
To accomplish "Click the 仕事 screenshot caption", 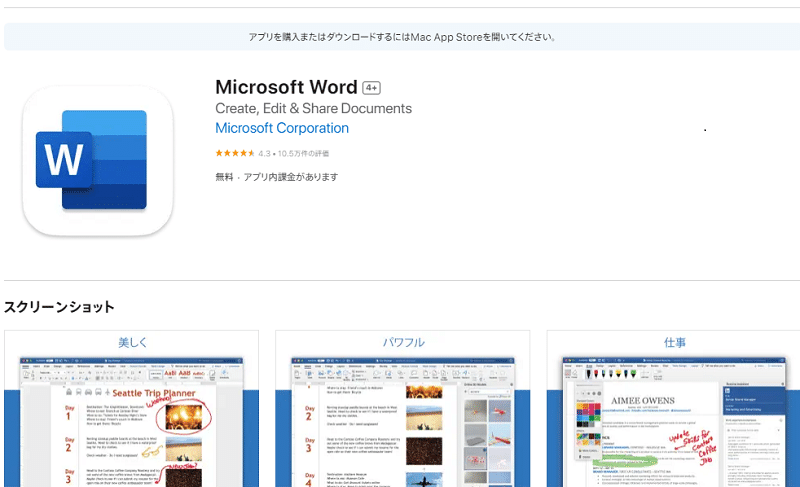I will pyautogui.click(x=674, y=342).
